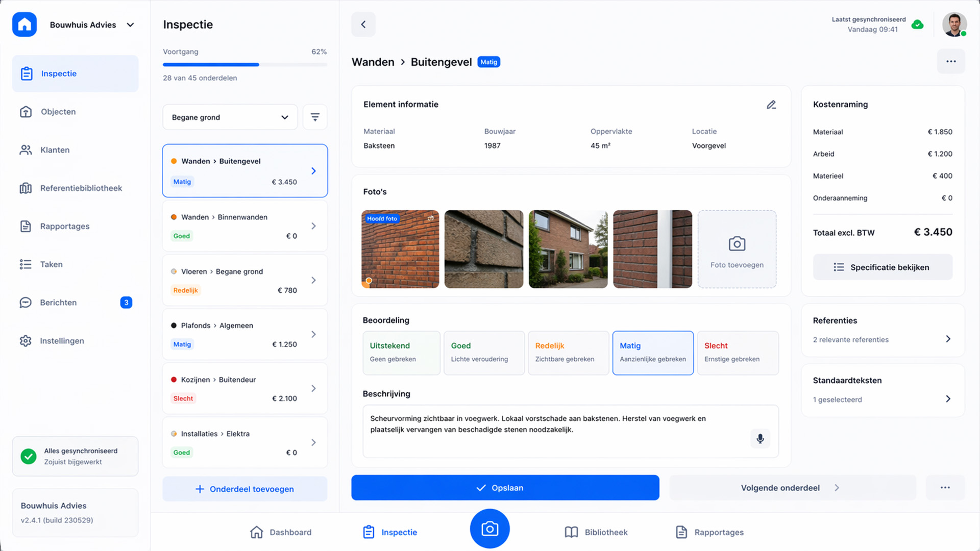Click the Materiaal € 1.850 cost row
Image resolution: width=980 pixels, height=551 pixels.
coord(883,132)
